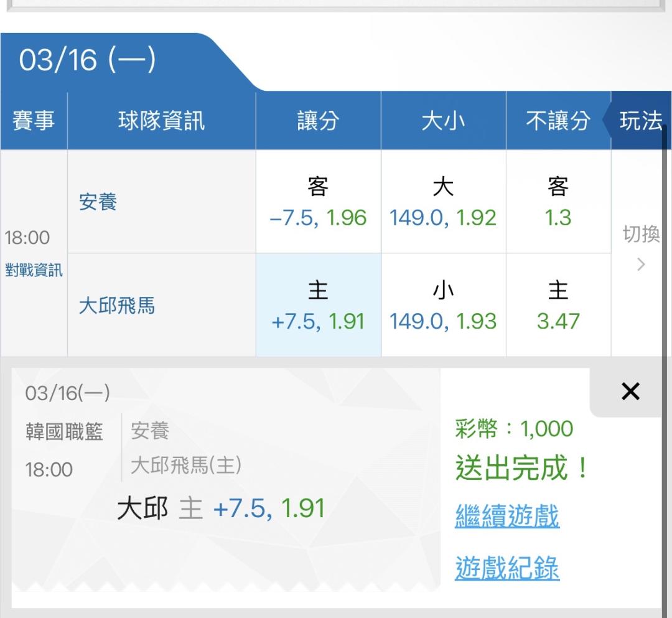Open 對戰資訊 matchup info
This screenshot has height=618, width=672.
(34, 271)
